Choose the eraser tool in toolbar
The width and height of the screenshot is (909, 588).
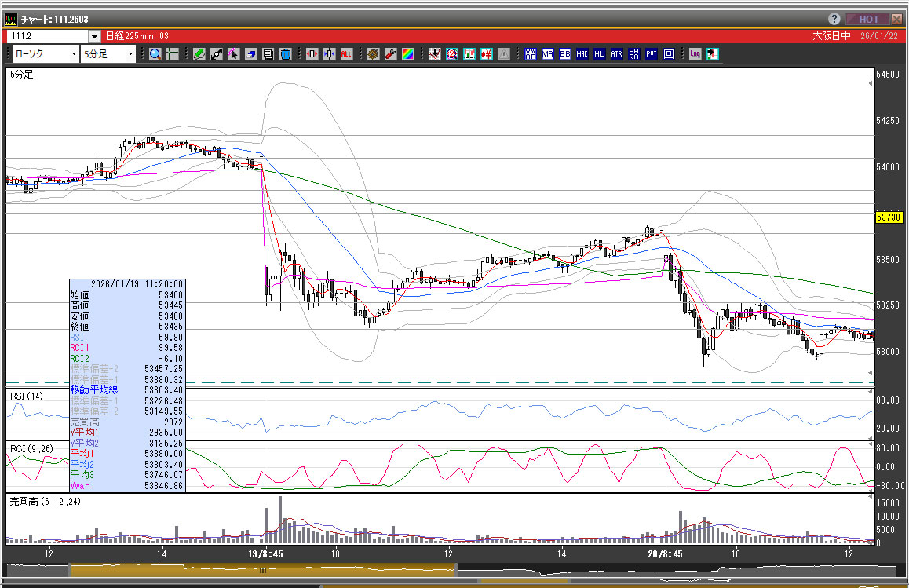pos(250,54)
